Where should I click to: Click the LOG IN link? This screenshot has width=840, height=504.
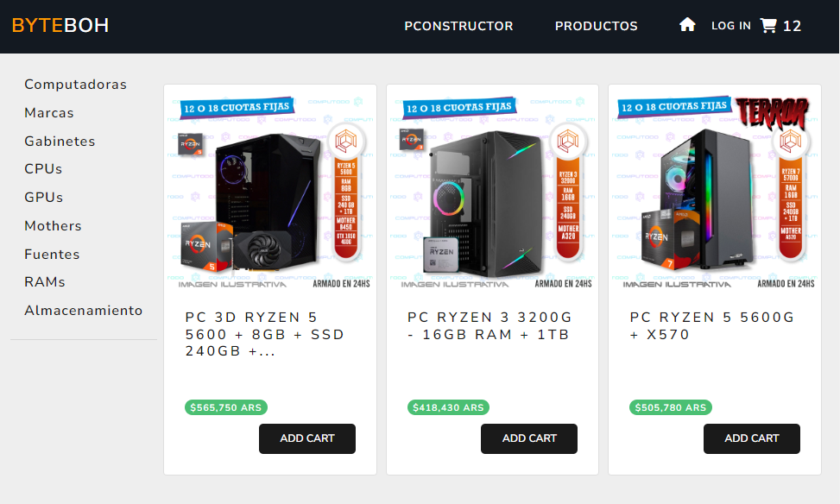730,26
